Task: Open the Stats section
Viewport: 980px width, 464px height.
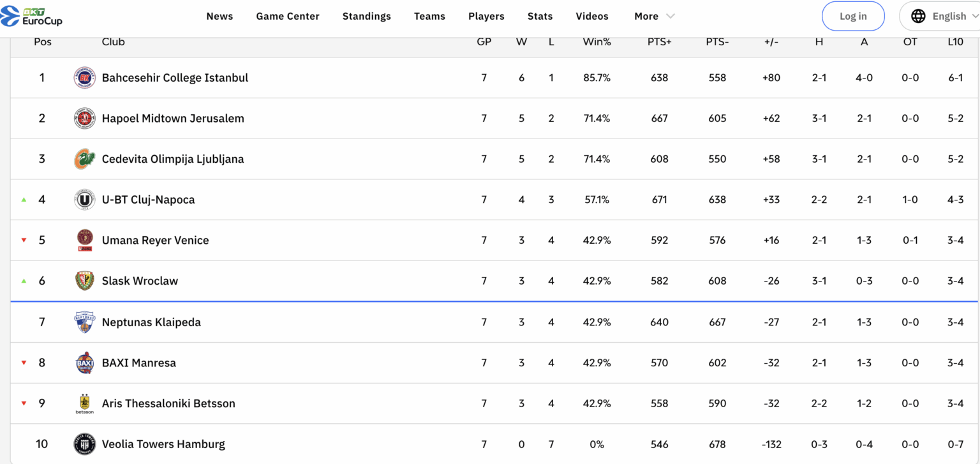Action: [x=540, y=17]
